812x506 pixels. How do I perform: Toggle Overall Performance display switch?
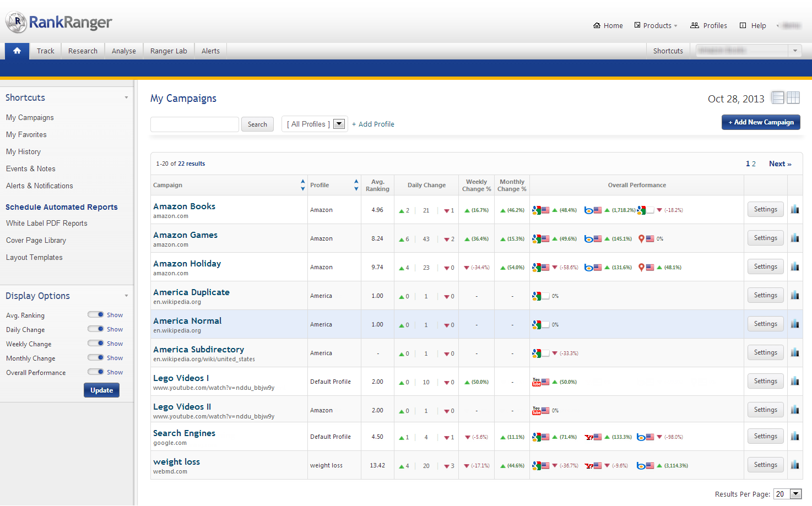tap(96, 372)
